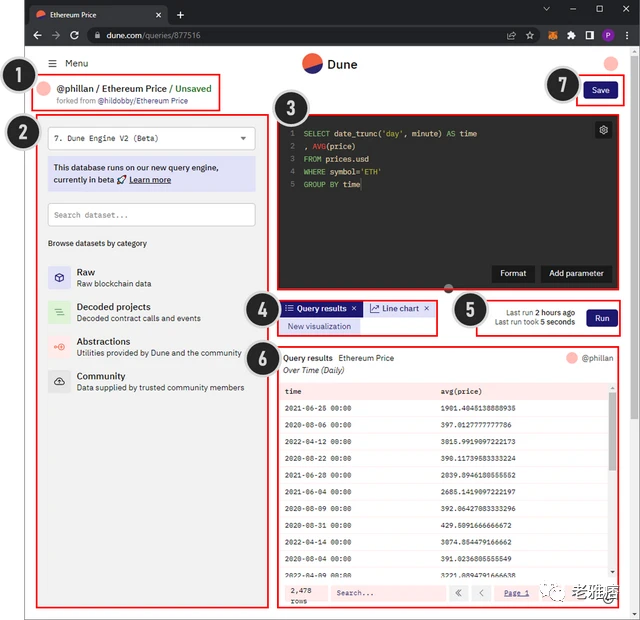640x620 pixels.
Task: Click the Raw blockchain data cube icon
Action: point(59,278)
